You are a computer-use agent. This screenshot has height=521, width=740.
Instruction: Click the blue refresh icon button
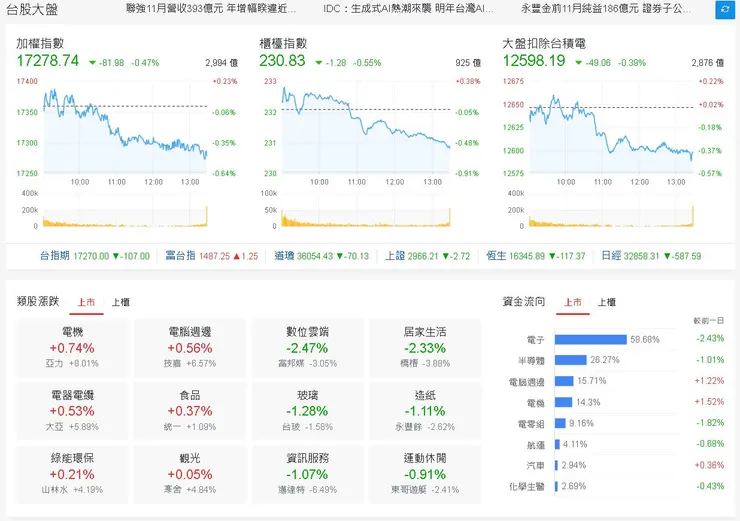coord(724,9)
